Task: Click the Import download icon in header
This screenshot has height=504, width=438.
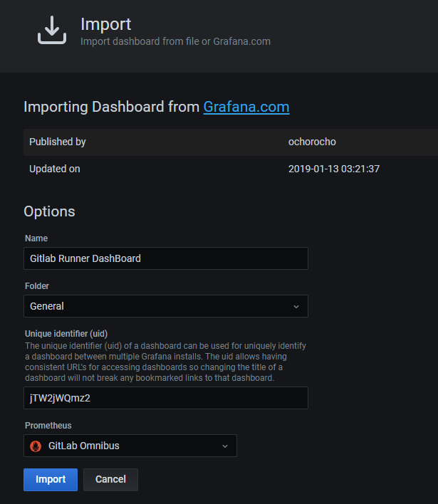Action: (51, 31)
